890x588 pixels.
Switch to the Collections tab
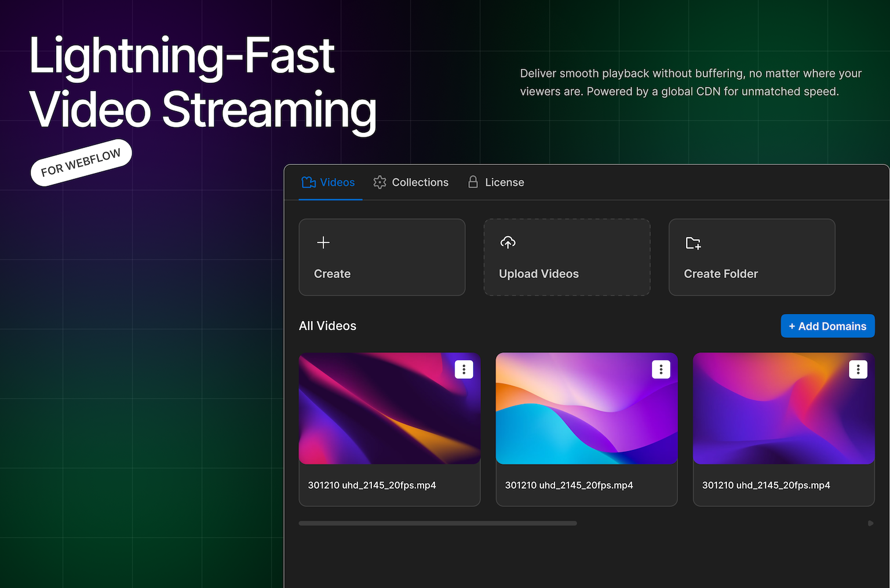pyautogui.click(x=420, y=182)
